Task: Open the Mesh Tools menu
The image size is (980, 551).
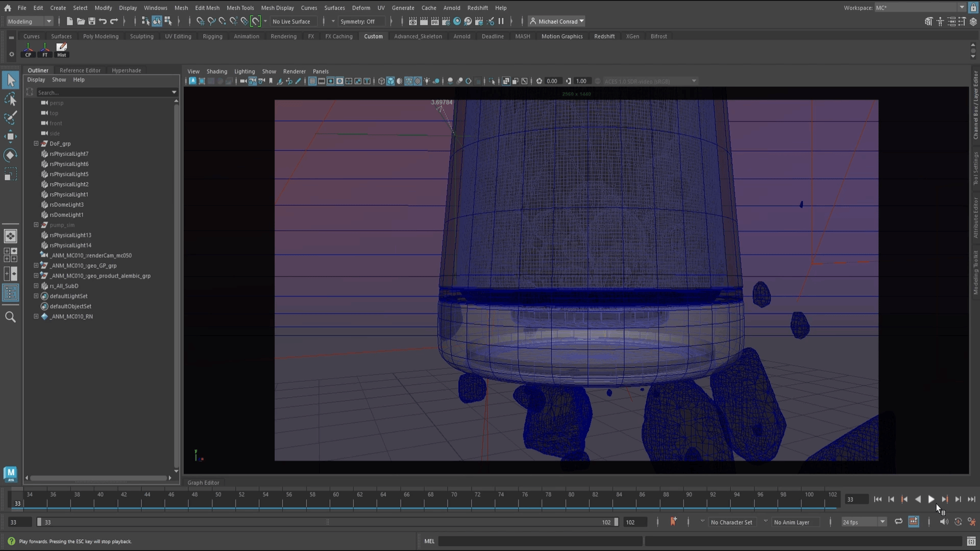Action: coord(240,8)
